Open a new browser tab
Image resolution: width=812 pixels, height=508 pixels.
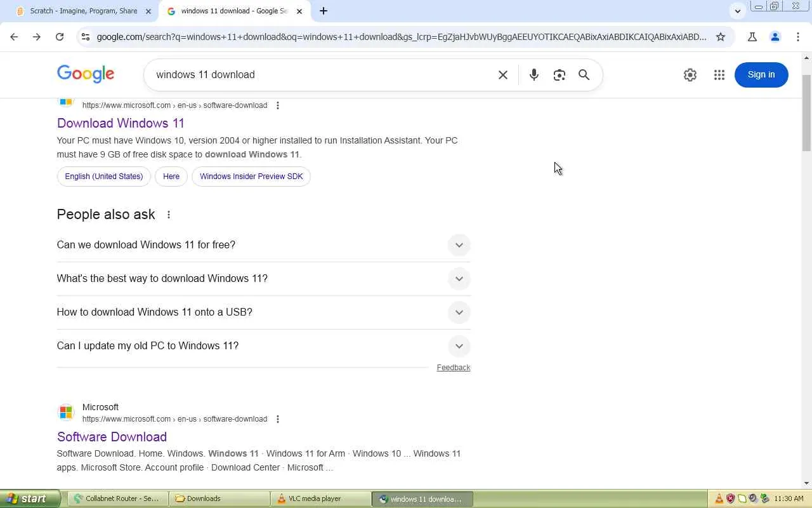(324, 11)
